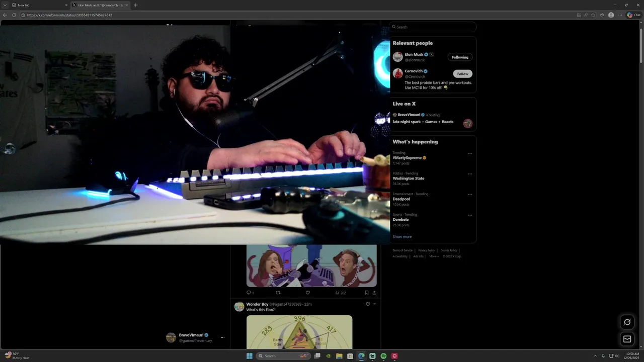Open more options on Wonder Boy's reply
The width and height of the screenshot is (644, 362).
click(374, 304)
